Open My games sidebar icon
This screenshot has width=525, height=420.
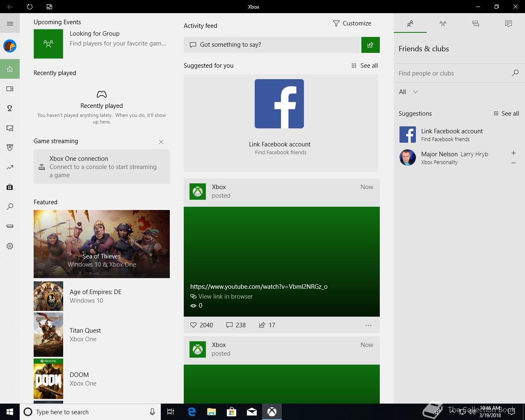click(10, 89)
